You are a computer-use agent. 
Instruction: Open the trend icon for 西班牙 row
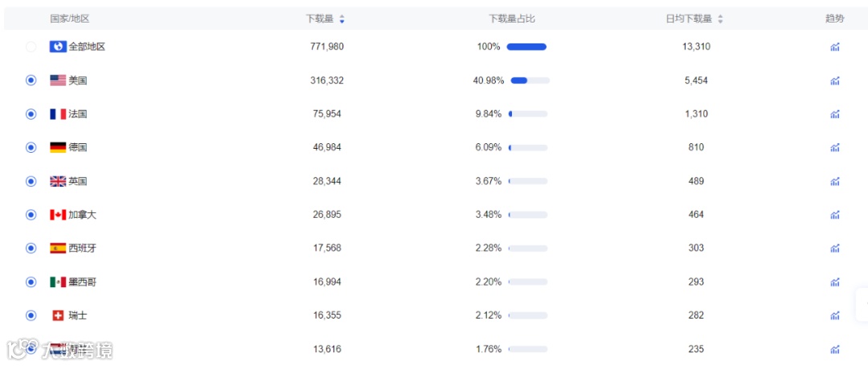[x=835, y=248]
